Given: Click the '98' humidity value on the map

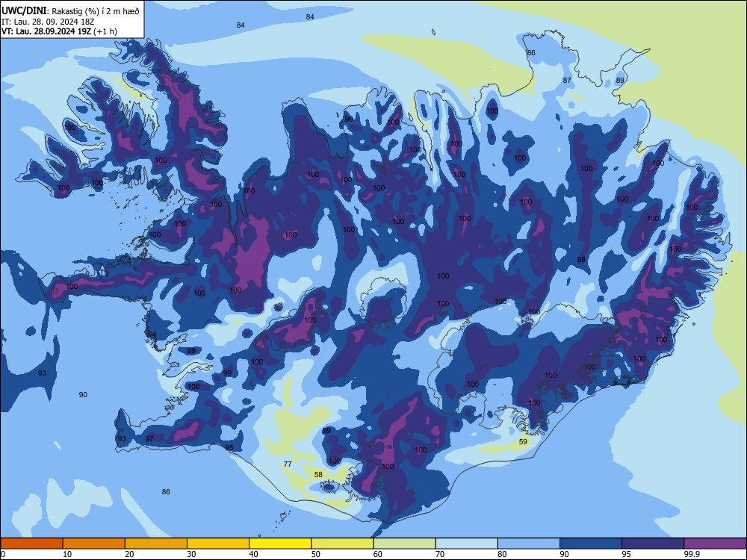Looking at the screenshot, I should click(581, 260).
